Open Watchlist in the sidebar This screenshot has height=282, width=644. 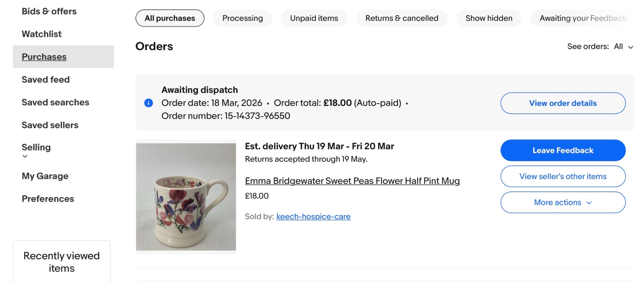tap(42, 34)
